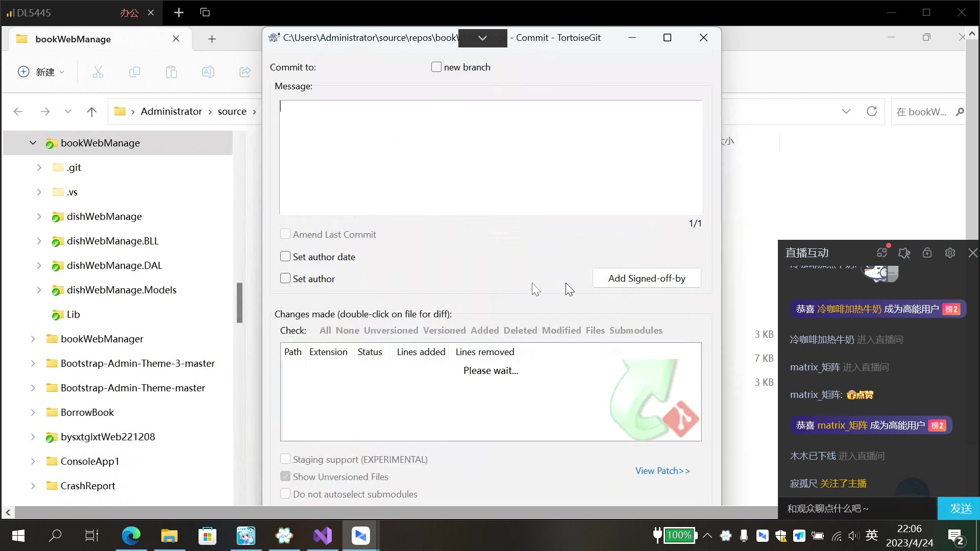Image resolution: width=980 pixels, height=551 pixels.
Task: Enable the Amend Last Commit checkbox
Action: coord(284,234)
